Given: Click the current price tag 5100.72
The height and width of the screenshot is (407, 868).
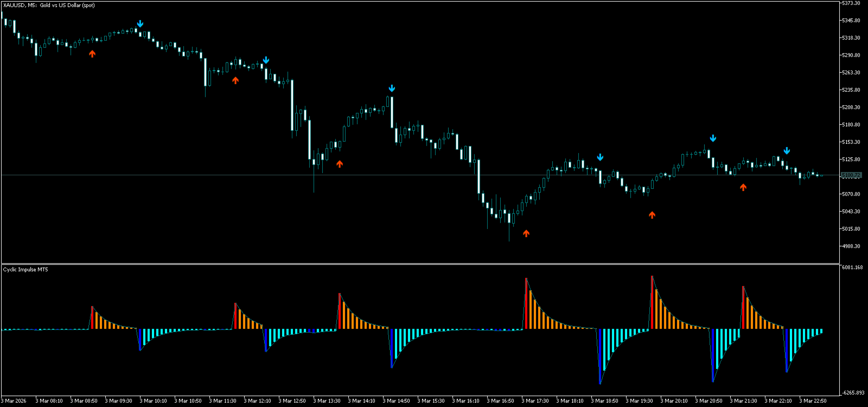Looking at the screenshot, I should [x=851, y=175].
